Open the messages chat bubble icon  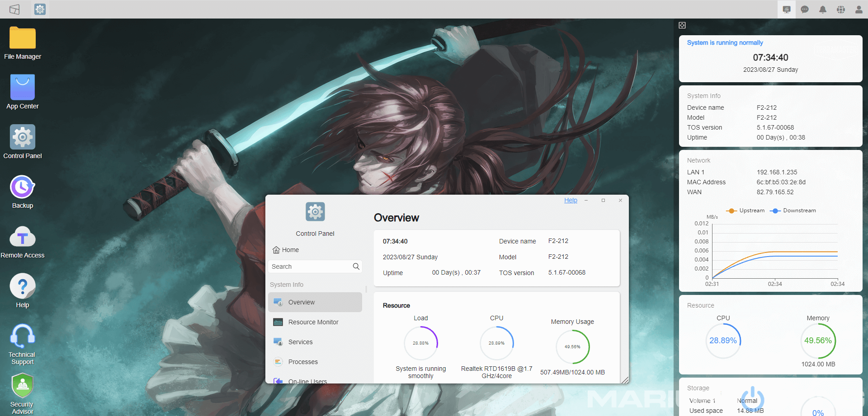click(805, 9)
